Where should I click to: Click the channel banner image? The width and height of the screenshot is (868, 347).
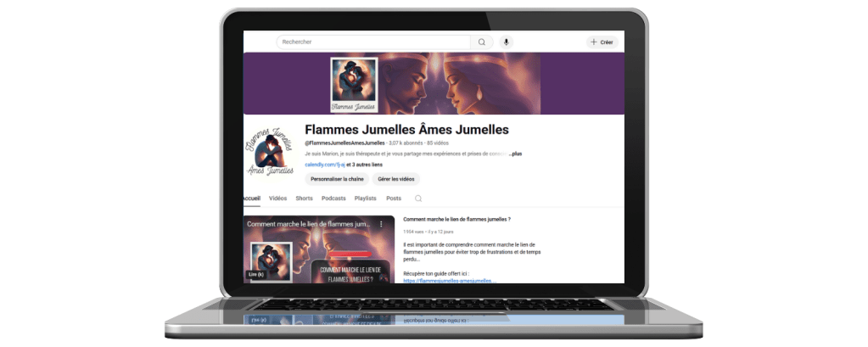coord(433,83)
